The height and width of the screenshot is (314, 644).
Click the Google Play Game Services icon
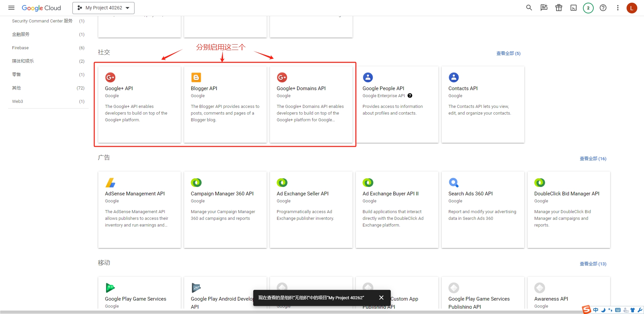(x=110, y=288)
